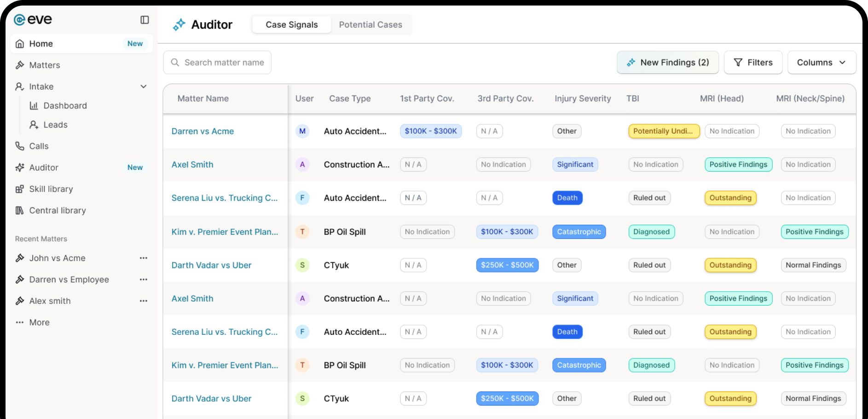Image resolution: width=868 pixels, height=419 pixels.
Task: Click the Auditor header sparkle icon
Action: [179, 24]
